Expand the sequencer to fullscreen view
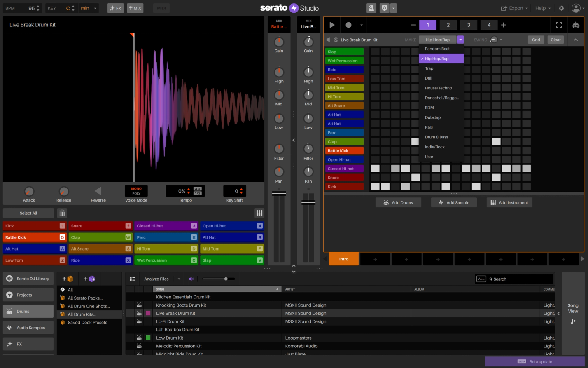 tap(559, 25)
